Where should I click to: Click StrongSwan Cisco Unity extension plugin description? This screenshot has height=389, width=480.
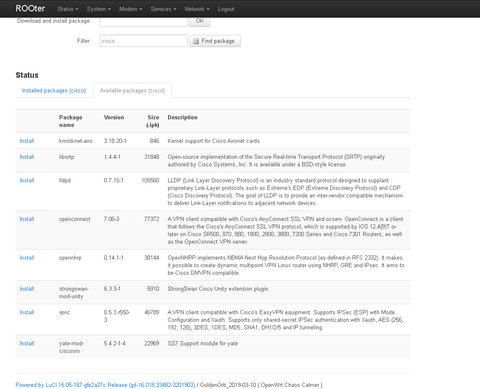(x=218, y=289)
